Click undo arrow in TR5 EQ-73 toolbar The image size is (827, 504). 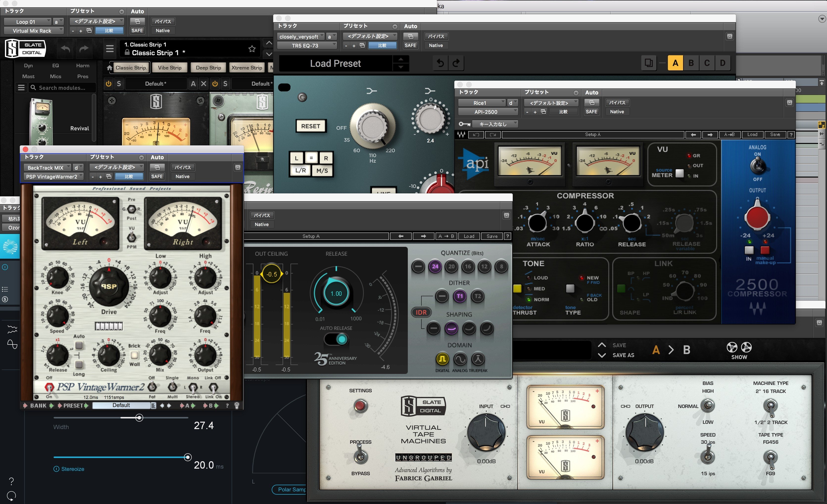440,63
